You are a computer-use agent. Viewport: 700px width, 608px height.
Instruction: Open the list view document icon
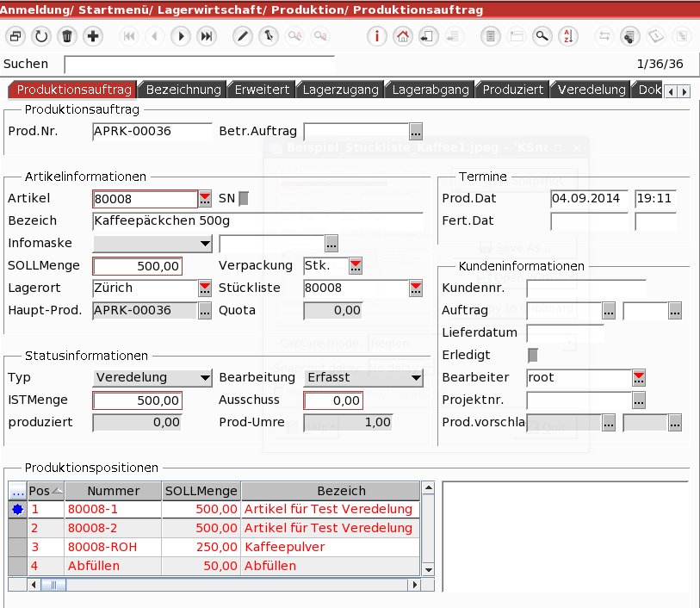coord(491,36)
